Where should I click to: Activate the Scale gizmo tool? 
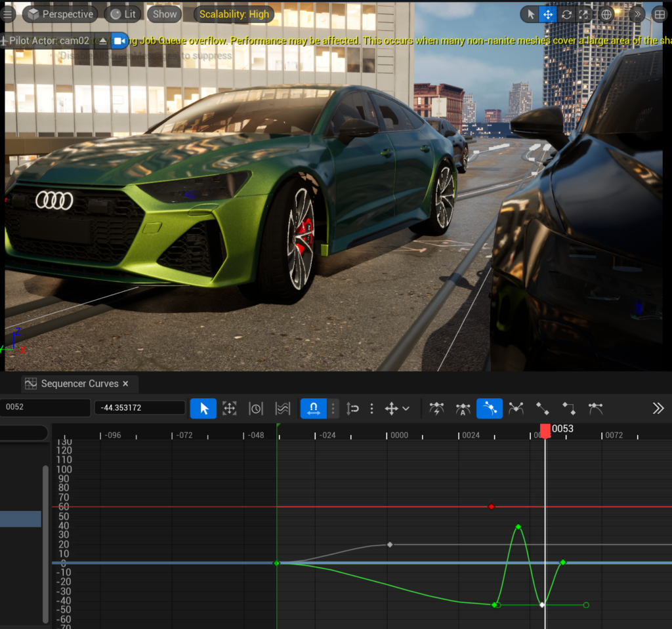point(583,14)
